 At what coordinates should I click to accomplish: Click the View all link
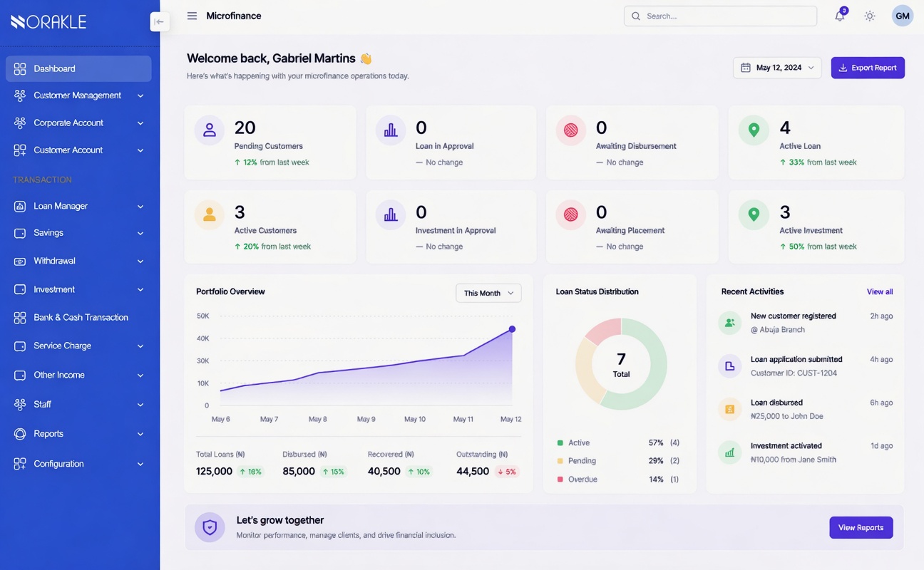pyautogui.click(x=879, y=291)
